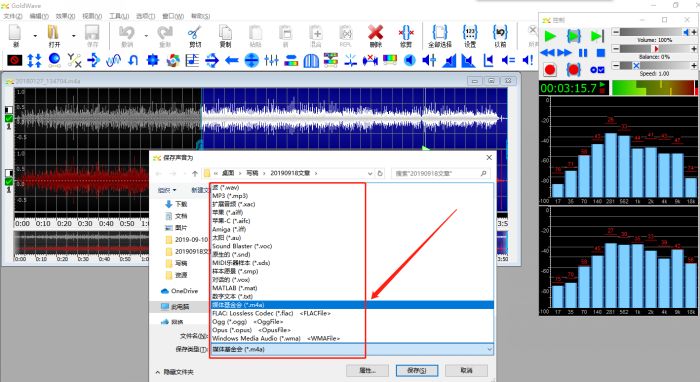Screen dimensions: 700x382
Task: Click the minus button on the Speed slider
Action: coord(616,66)
